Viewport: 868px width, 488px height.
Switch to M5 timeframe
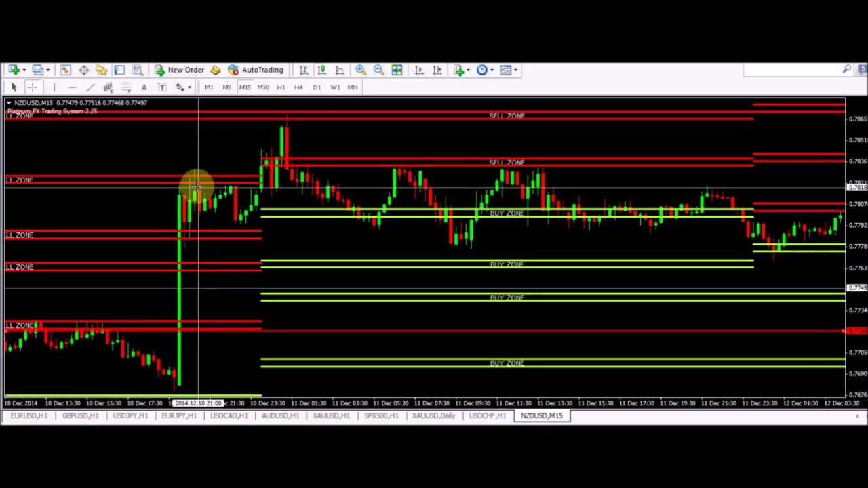tap(226, 87)
